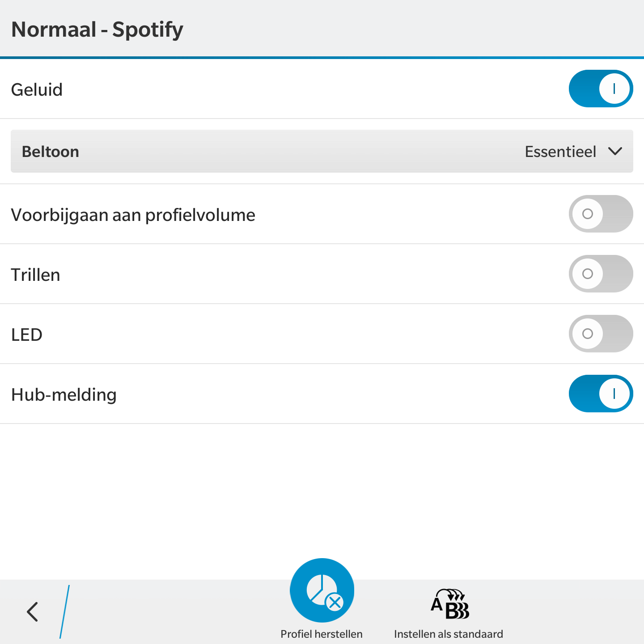Turn off the Geluid switch
This screenshot has height=644, width=644.
click(x=601, y=89)
